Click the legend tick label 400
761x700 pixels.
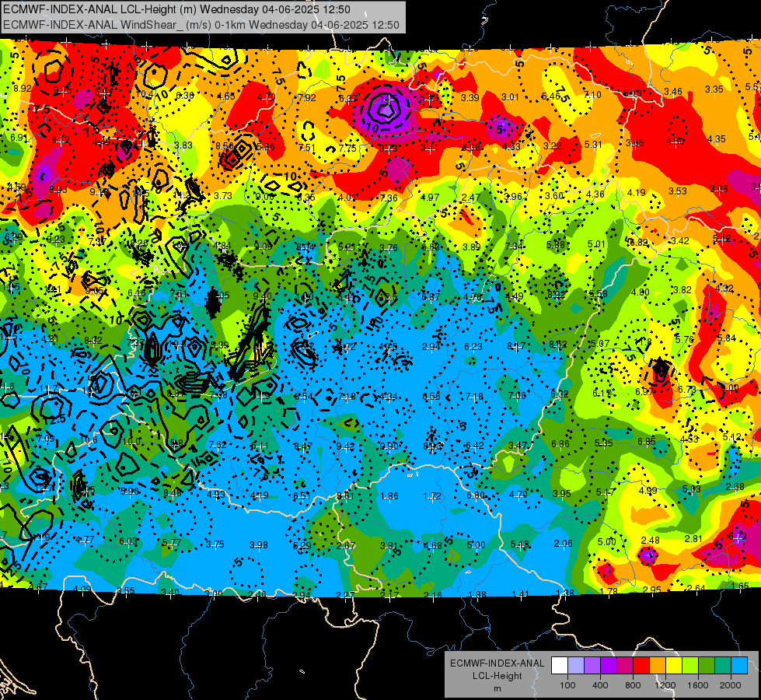[600, 685]
